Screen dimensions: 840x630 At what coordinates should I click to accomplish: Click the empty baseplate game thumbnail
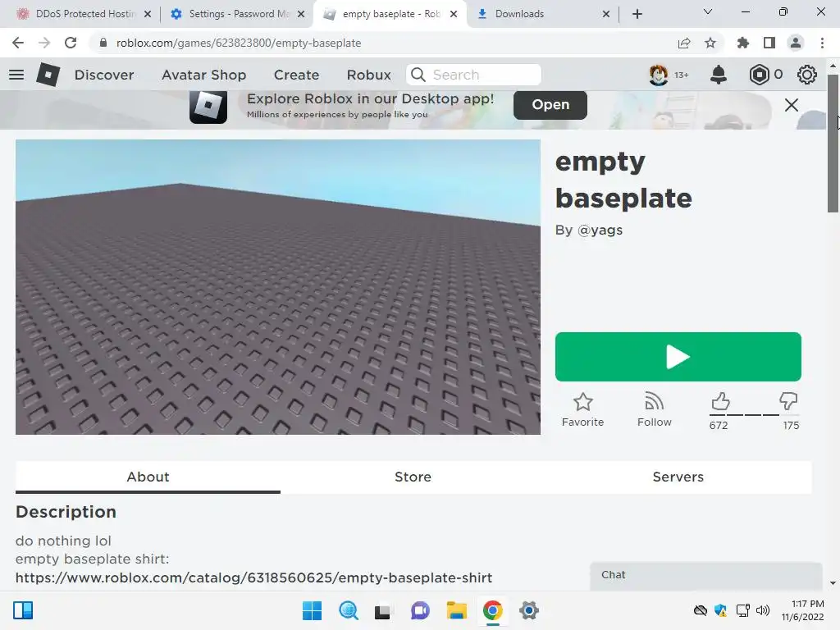pyautogui.click(x=278, y=287)
